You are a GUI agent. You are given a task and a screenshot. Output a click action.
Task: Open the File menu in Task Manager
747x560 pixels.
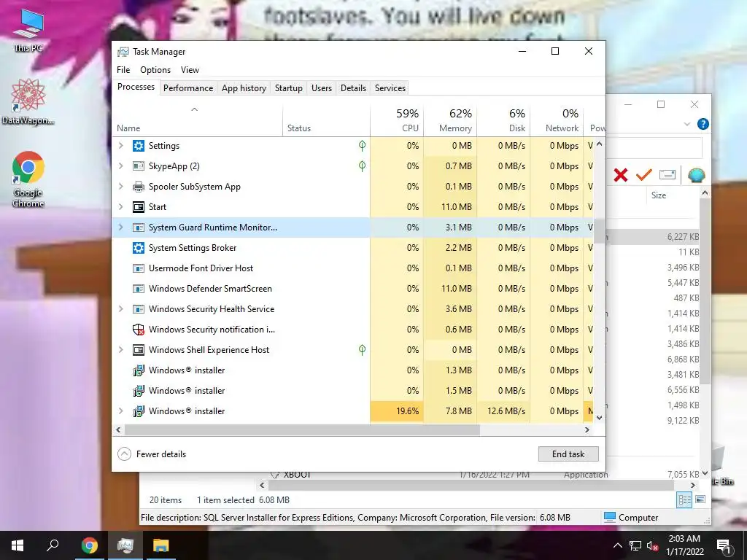pyautogui.click(x=123, y=70)
